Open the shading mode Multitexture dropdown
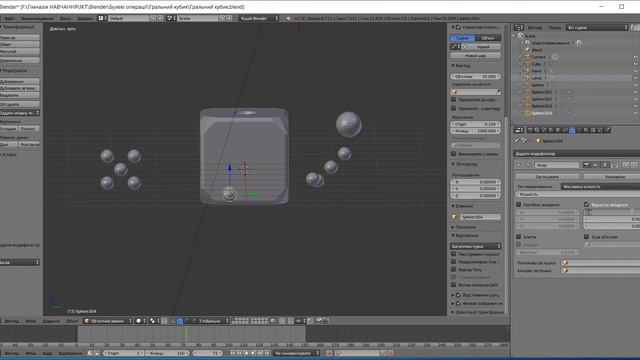 point(476,246)
